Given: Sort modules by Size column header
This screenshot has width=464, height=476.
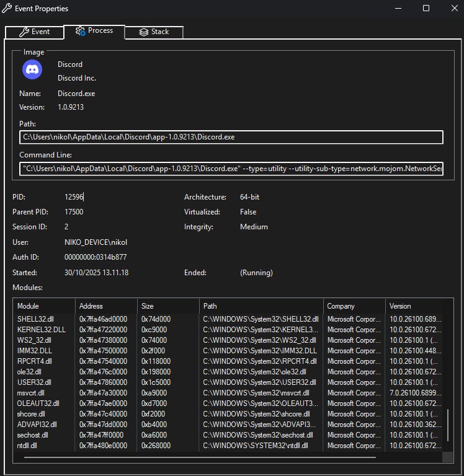Looking at the screenshot, I should pyautogui.click(x=168, y=306).
